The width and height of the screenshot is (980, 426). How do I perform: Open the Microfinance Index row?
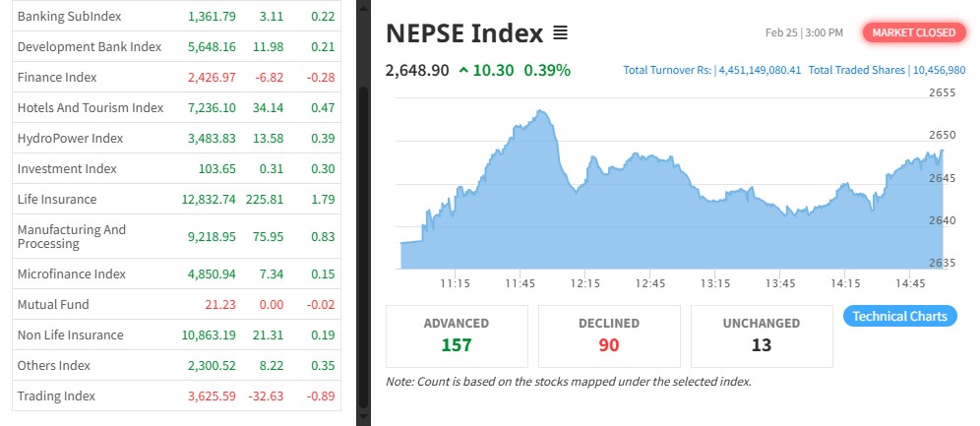coord(71,274)
